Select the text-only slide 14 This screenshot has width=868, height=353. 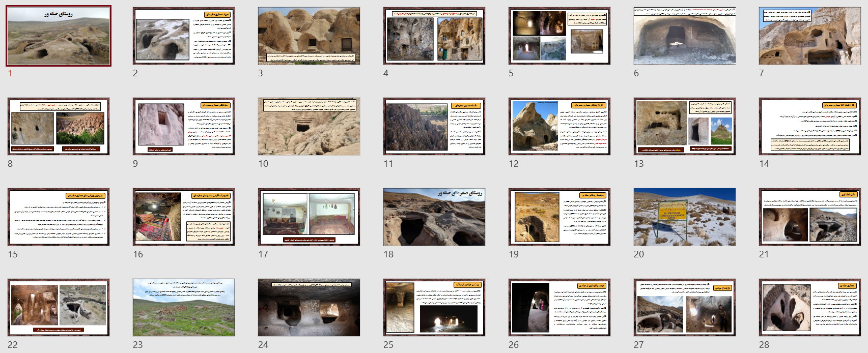click(810, 127)
